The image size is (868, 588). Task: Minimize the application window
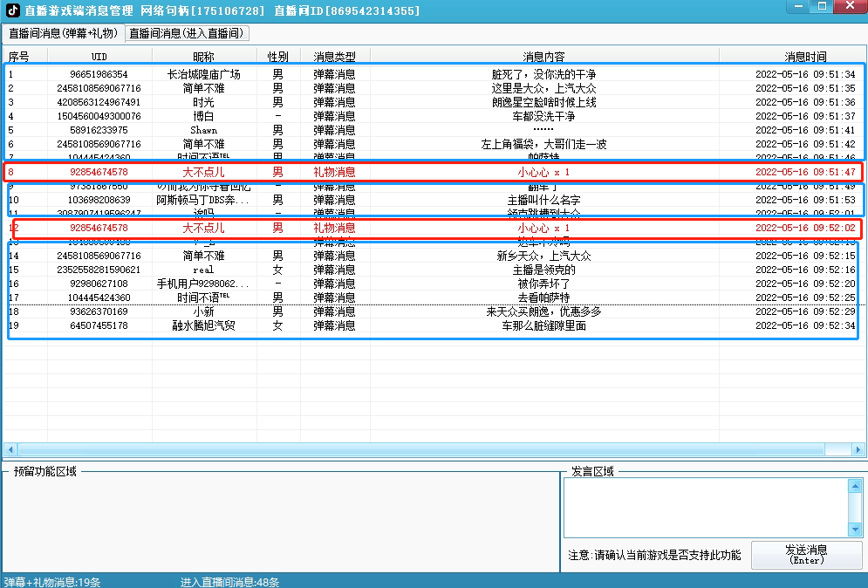pyautogui.click(x=798, y=6)
